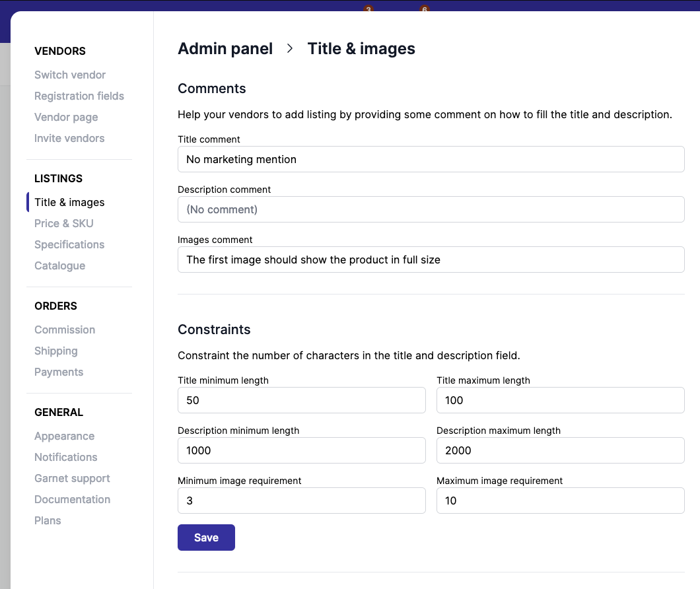Click the Save button

[206, 537]
